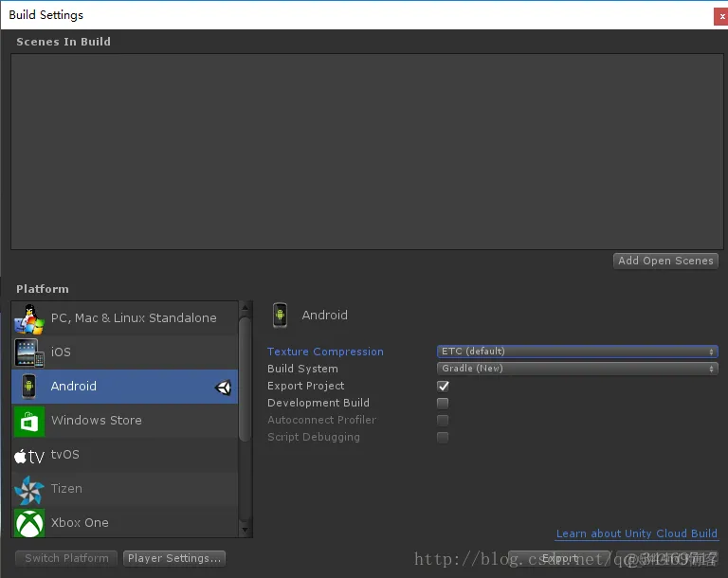Click the Android icon in the settings header
Image resolution: width=728 pixels, height=578 pixels.
280,316
